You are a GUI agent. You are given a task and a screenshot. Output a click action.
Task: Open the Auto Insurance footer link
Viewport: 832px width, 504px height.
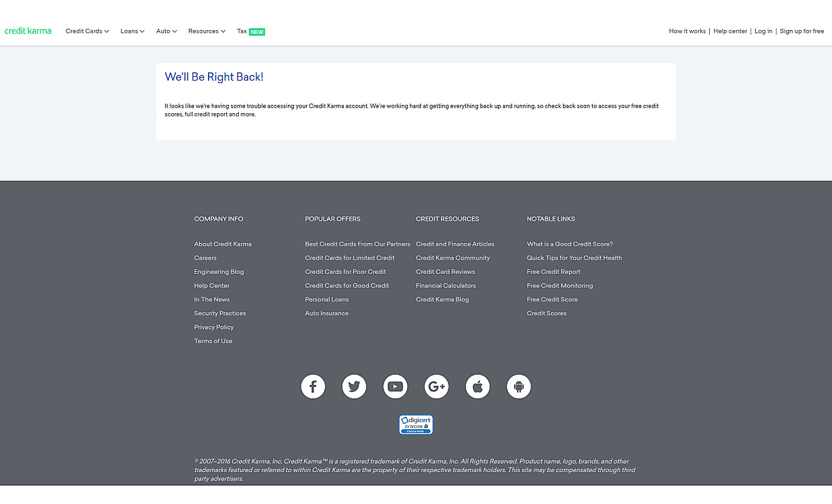coord(327,313)
